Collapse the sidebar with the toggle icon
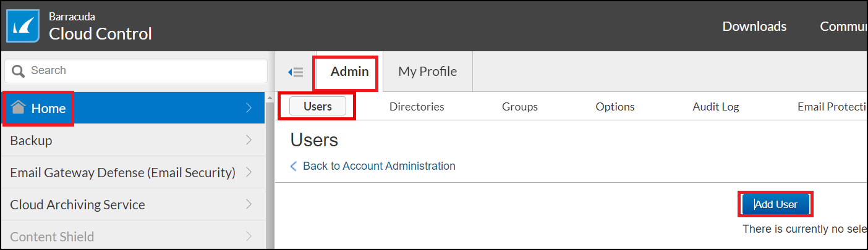This screenshot has height=250, width=868. point(296,72)
